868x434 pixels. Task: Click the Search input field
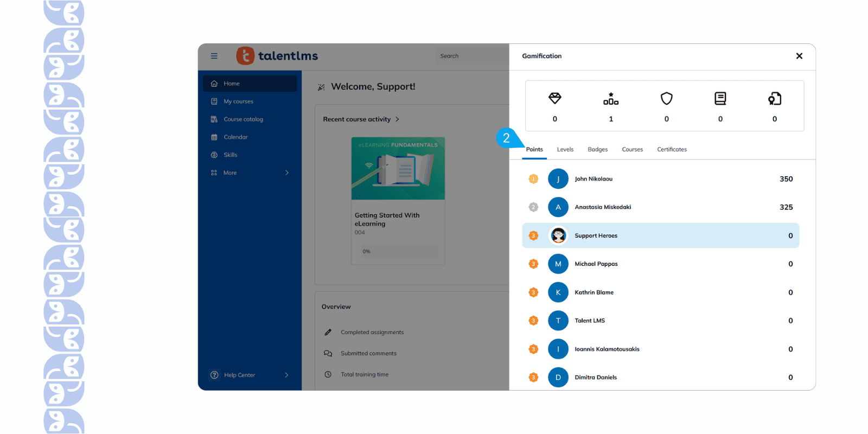pos(472,56)
